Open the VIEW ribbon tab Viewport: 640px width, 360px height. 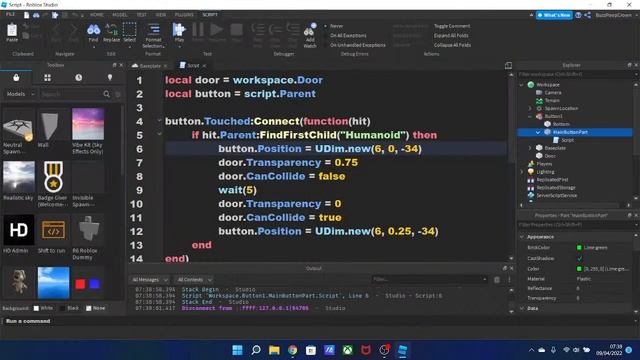point(161,15)
